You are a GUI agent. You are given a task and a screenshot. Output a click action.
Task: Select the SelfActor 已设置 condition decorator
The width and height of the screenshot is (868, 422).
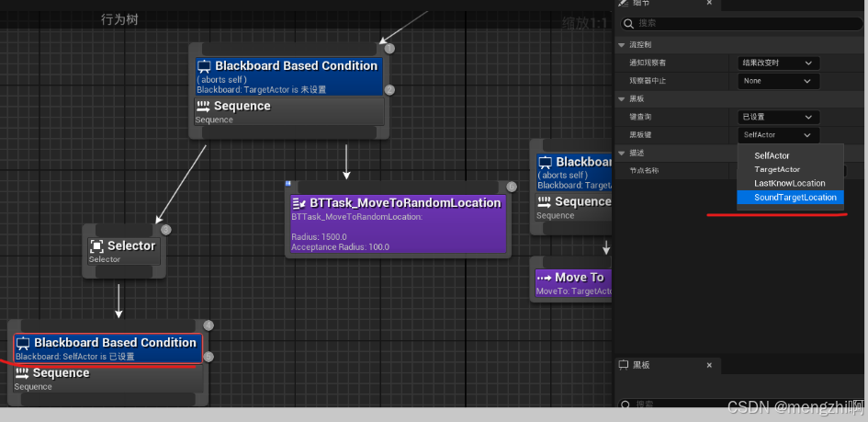point(108,348)
